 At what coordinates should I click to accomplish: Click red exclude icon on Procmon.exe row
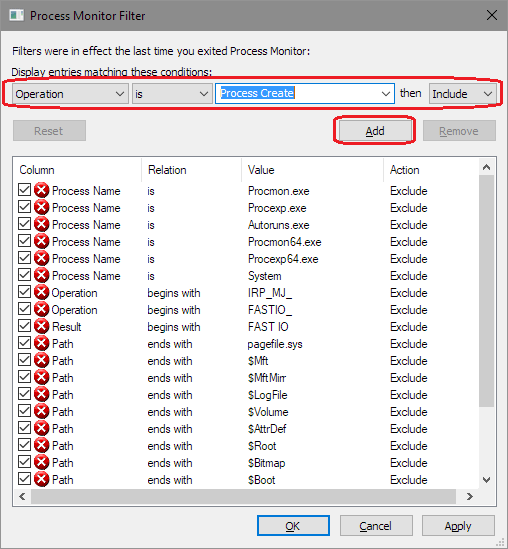coord(41,191)
